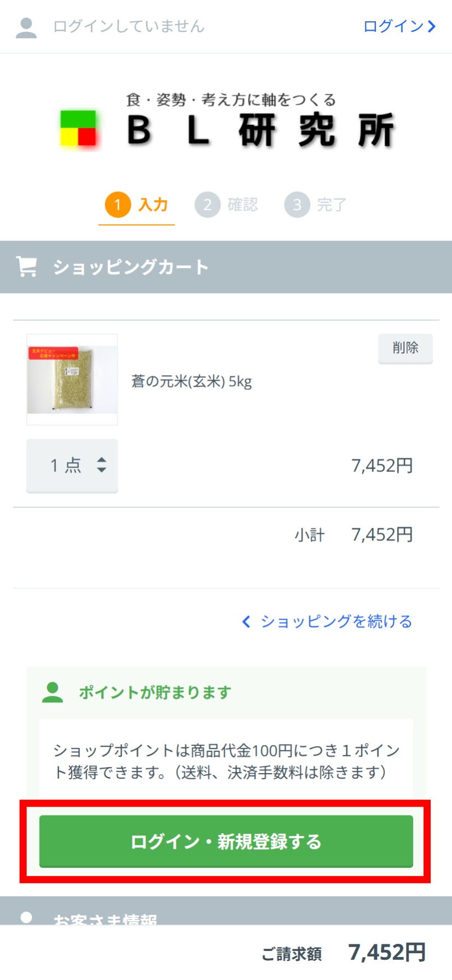This screenshot has height=980, width=452.
Task: Click the step 1 orange circle
Action: (118, 205)
